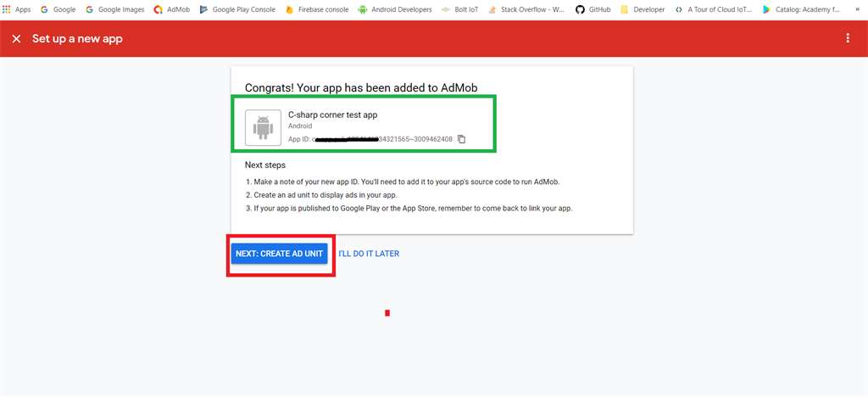Open the Google Play Console bookmark
This screenshot has width=868, height=397.
[x=237, y=9]
